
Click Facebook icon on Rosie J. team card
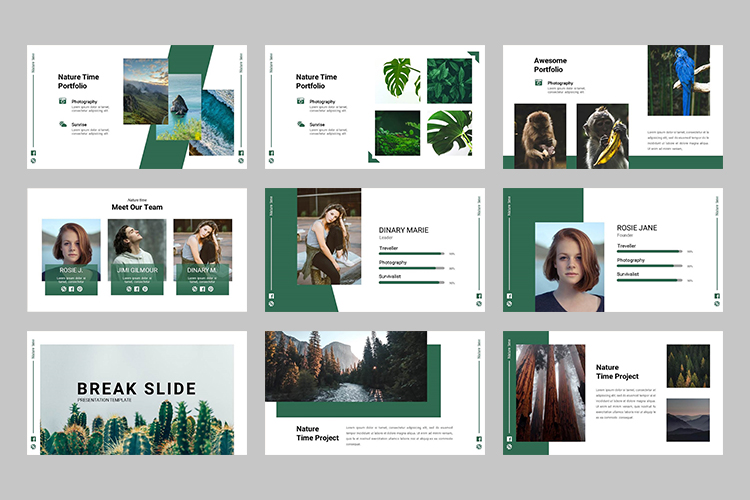[71, 289]
